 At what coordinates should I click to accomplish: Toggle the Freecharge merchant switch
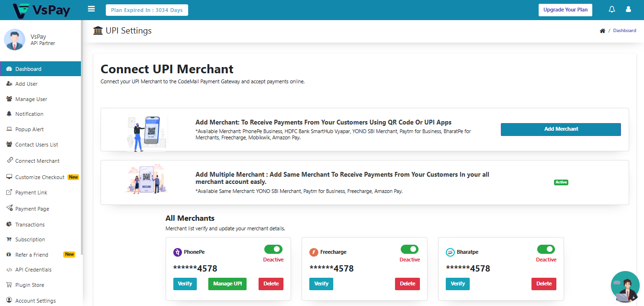[409, 249]
